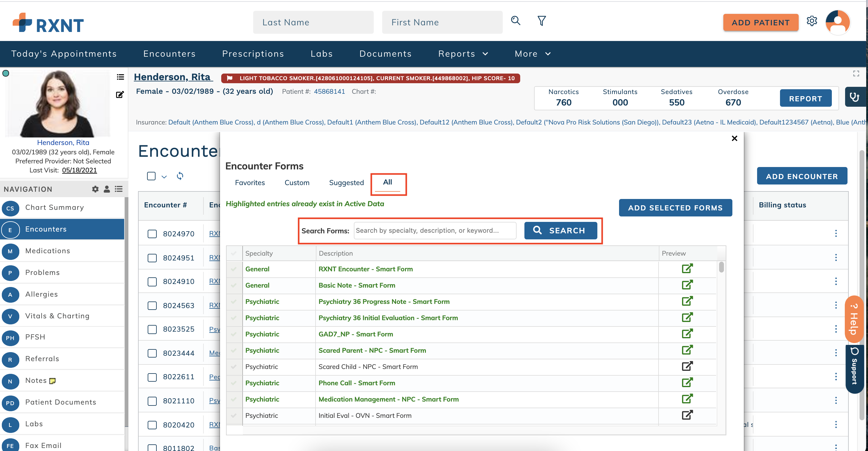Expand the More navigation menu
868x451 pixels.
[532, 54]
